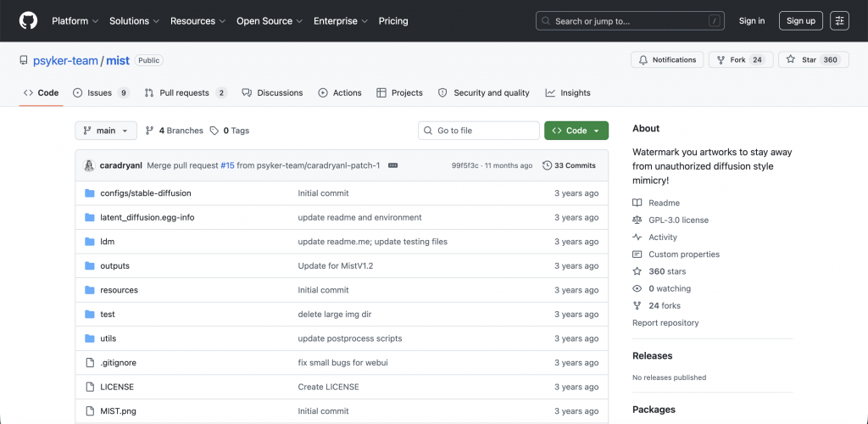Click caradryanl's avatar image

[89, 165]
